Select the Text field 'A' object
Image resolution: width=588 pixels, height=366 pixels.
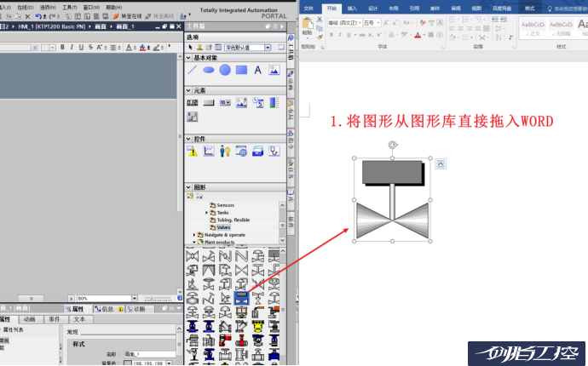pos(257,71)
